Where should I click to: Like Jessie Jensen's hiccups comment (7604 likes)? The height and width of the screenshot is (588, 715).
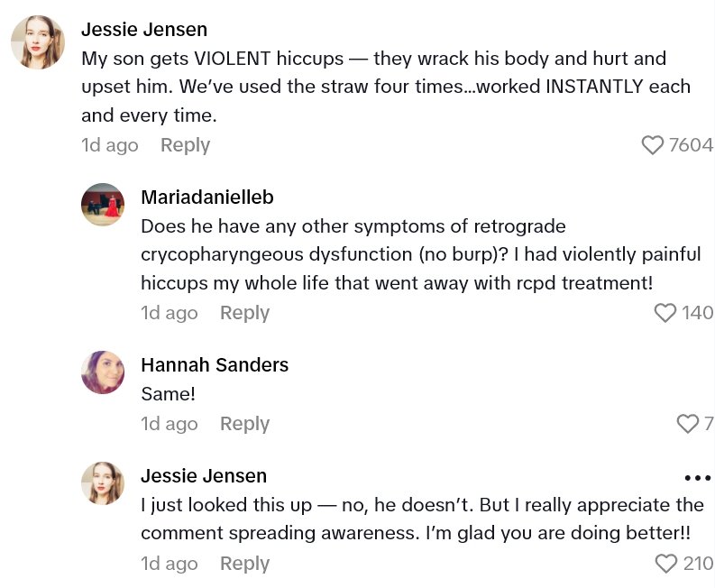click(652, 145)
